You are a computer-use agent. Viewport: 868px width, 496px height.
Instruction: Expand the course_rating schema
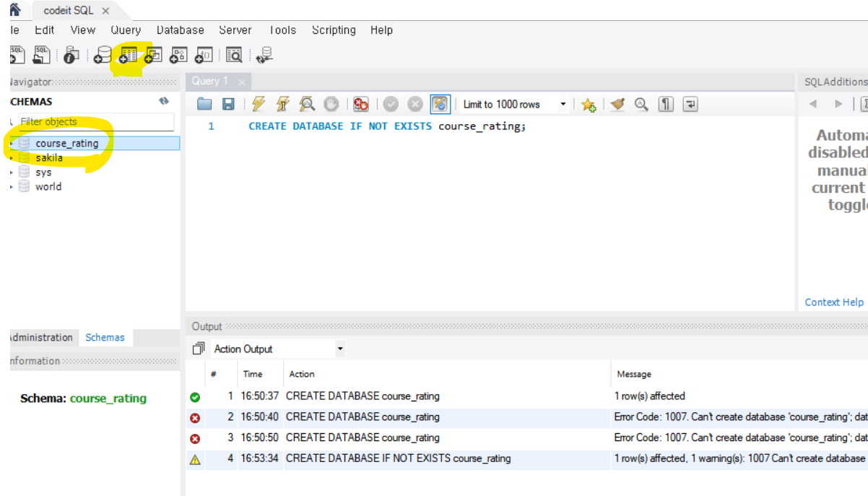pyautogui.click(x=12, y=143)
